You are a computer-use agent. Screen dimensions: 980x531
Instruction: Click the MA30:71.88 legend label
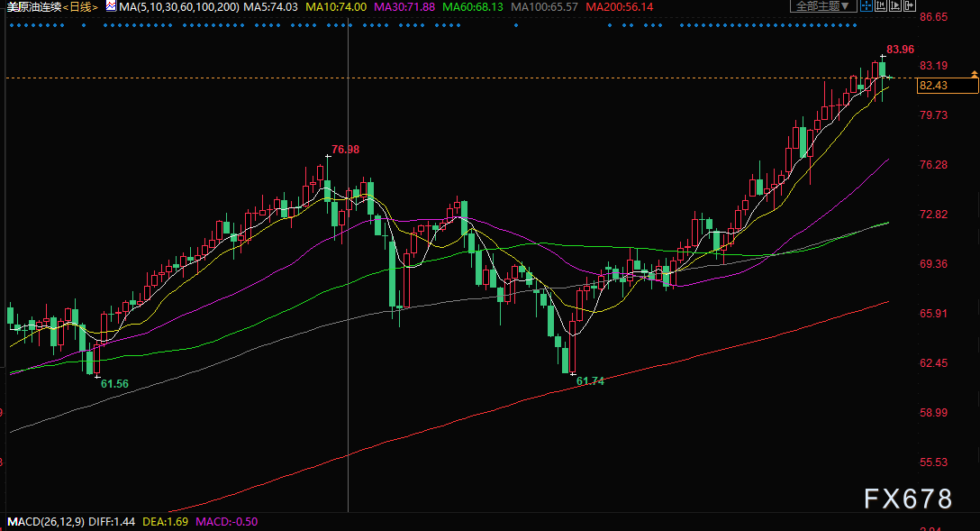404,7
